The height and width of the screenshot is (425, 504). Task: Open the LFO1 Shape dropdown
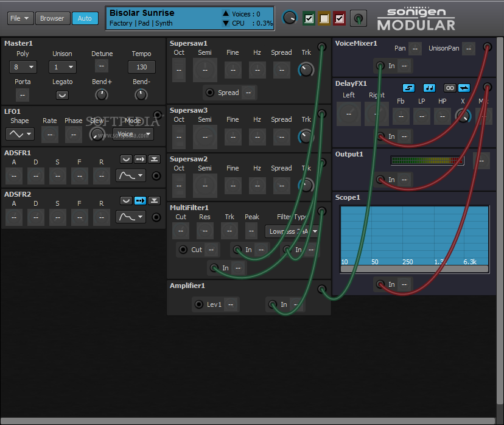pyautogui.click(x=20, y=134)
